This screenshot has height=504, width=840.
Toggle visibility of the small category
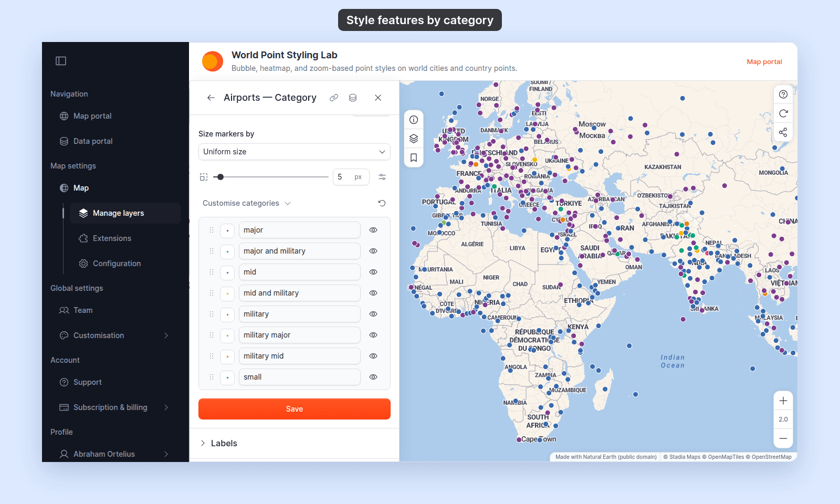tap(373, 377)
